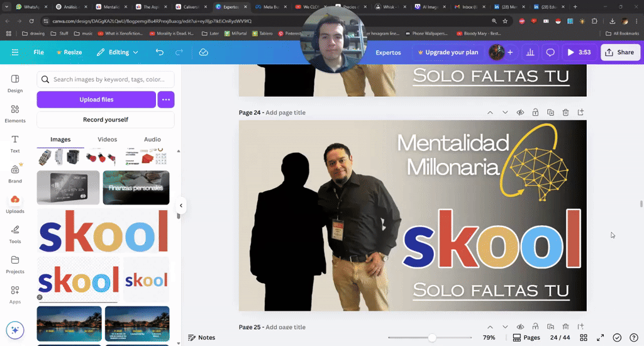Image resolution: width=644 pixels, height=346 pixels.
Task: Click the Upload files button
Action: [x=96, y=99]
